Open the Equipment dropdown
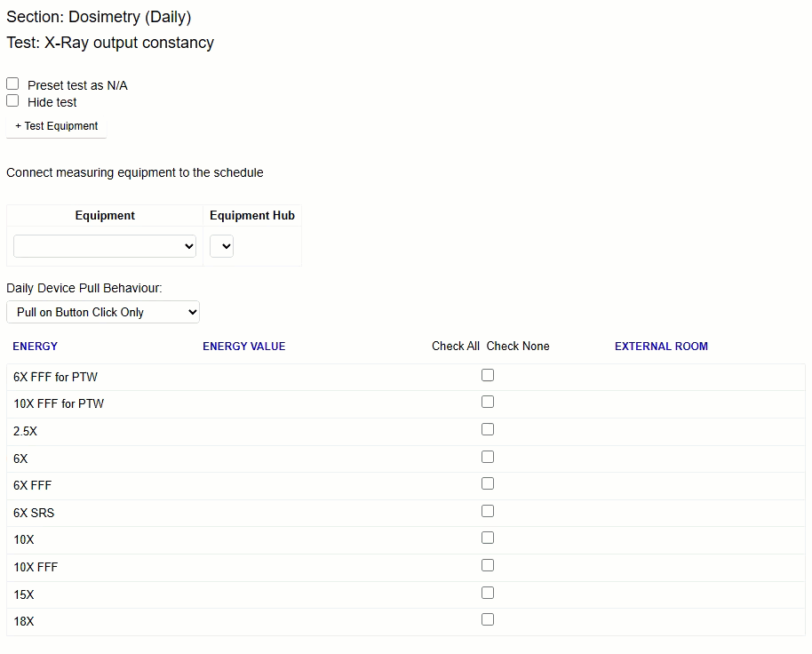 pos(105,246)
